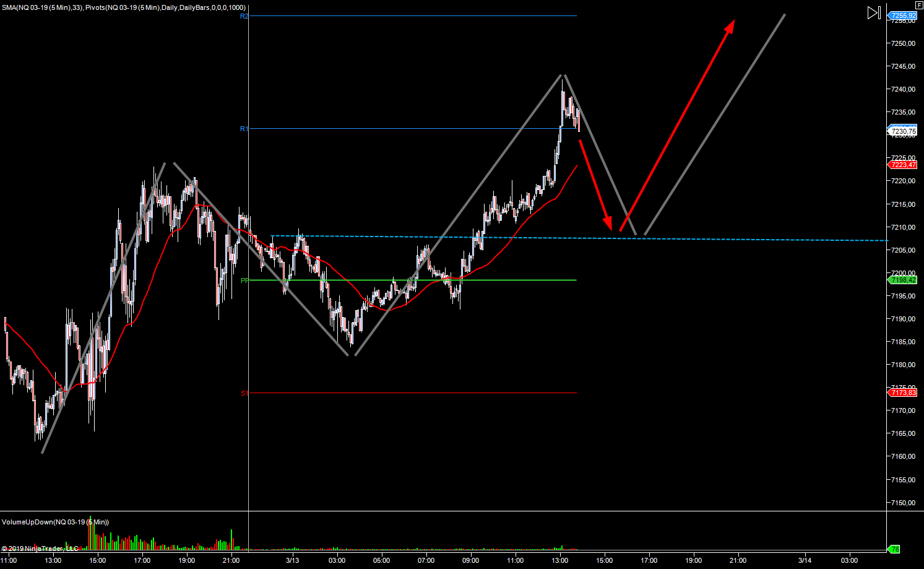
Task: Click the red S1 support label
Action: (x=244, y=393)
